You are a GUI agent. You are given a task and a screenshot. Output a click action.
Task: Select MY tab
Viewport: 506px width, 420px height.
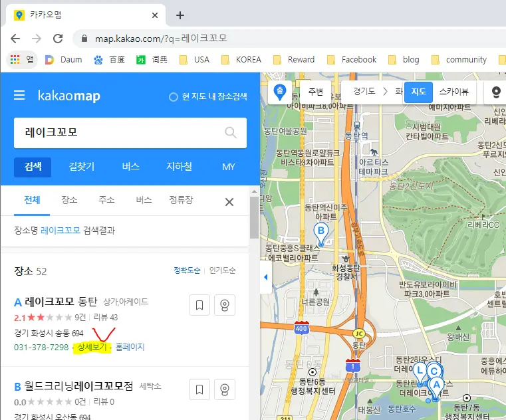[229, 167]
